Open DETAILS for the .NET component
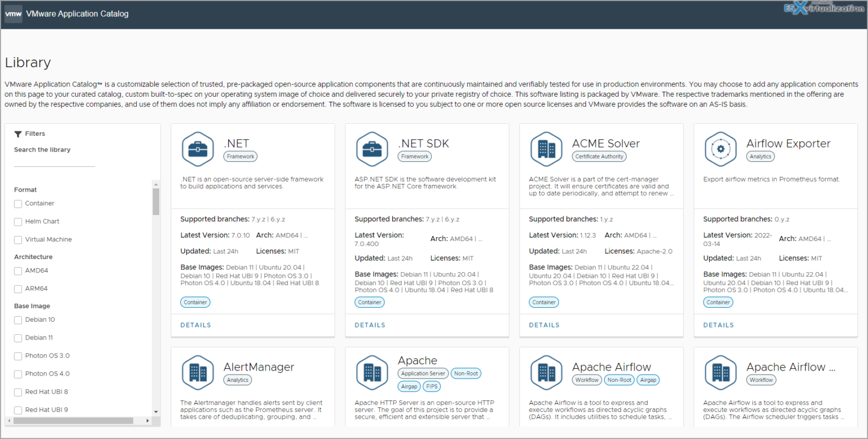The image size is (868, 439). (196, 325)
